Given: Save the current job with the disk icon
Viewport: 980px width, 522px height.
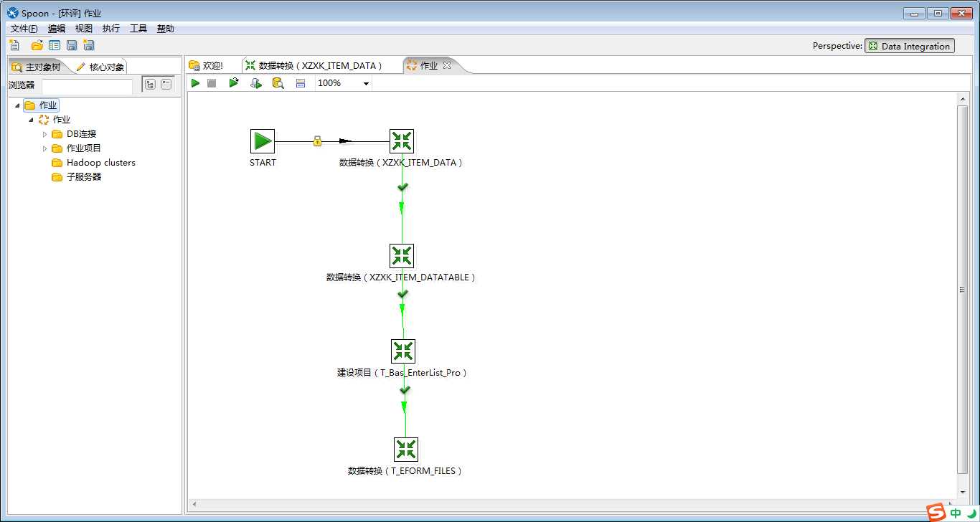Looking at the screenshot, I should [x=72, y=45].
